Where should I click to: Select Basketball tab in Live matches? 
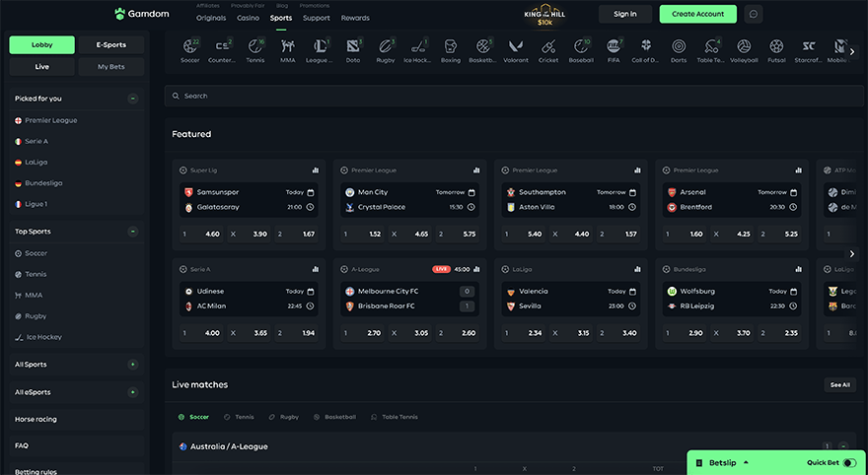click(334, 417)
